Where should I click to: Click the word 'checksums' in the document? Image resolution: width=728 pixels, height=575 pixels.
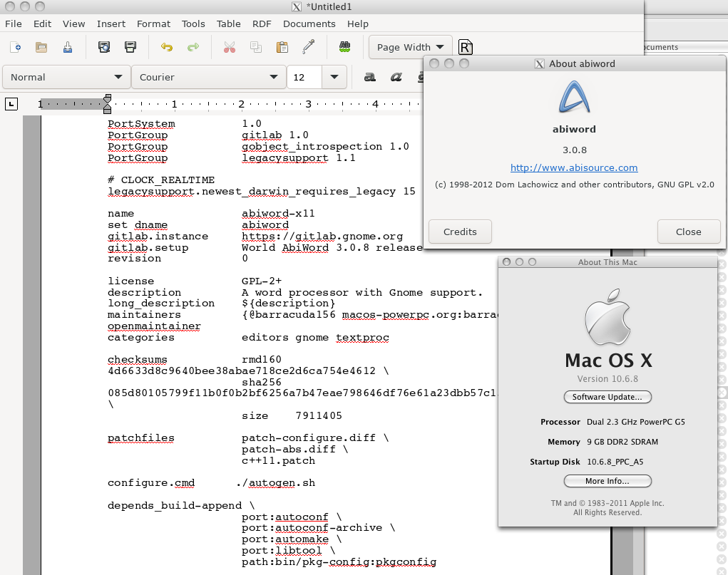click(x=138, y=360)
